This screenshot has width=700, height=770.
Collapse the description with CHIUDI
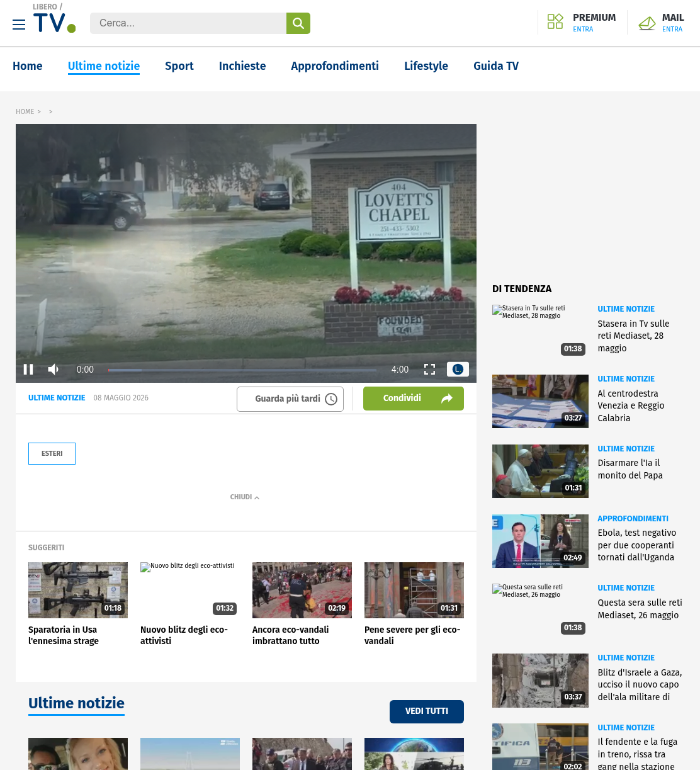tap(245, 497)
